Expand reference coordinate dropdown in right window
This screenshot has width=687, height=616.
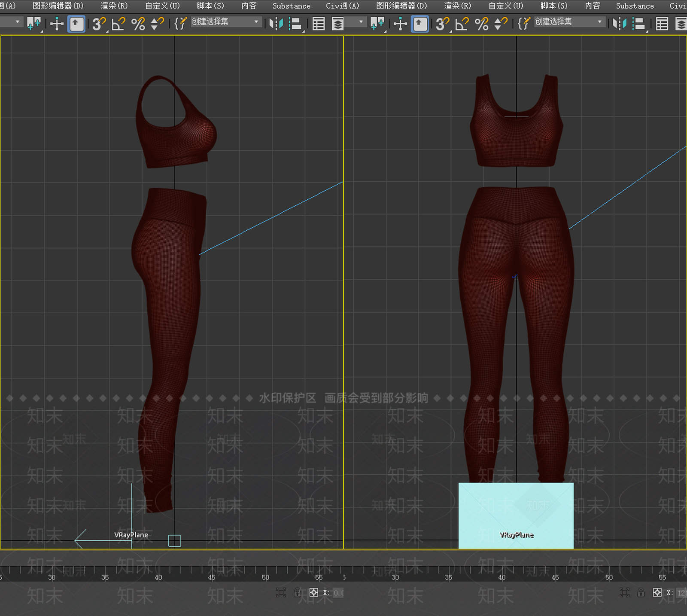[x=361, y=21]
